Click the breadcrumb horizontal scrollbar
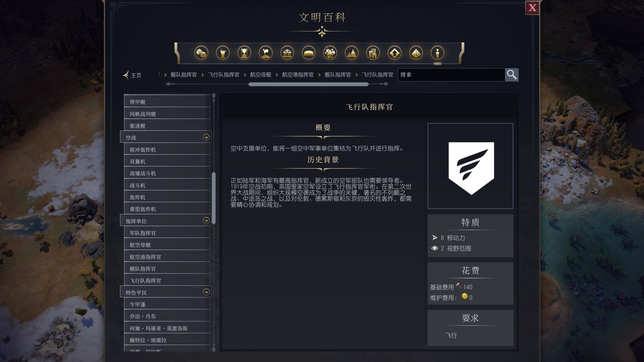644x362 pixels. tap(308, 85)
